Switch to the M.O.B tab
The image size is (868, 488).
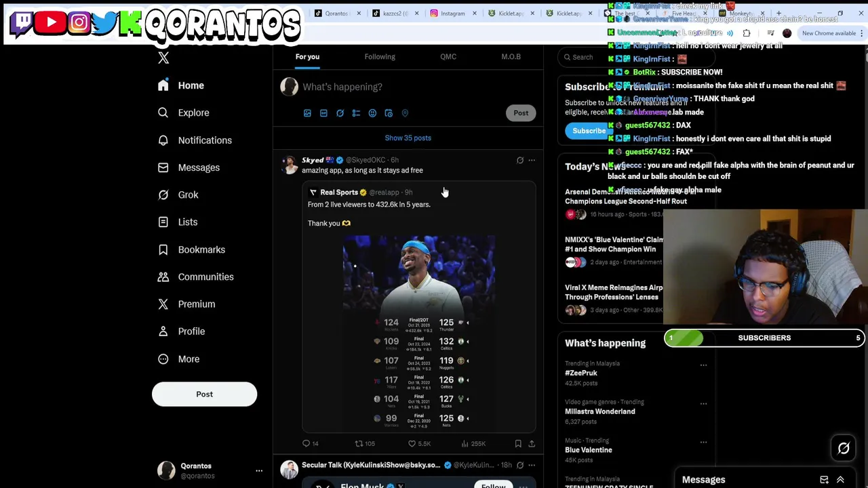[511, 57]
